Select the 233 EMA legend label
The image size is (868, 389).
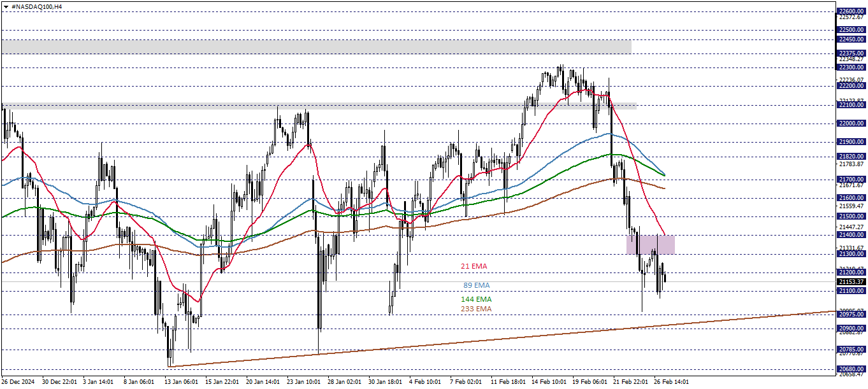(x=476, y=309)
